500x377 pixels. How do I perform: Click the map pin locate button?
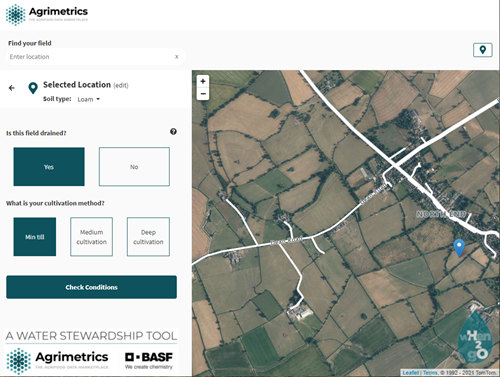click(x=483, y=50)
